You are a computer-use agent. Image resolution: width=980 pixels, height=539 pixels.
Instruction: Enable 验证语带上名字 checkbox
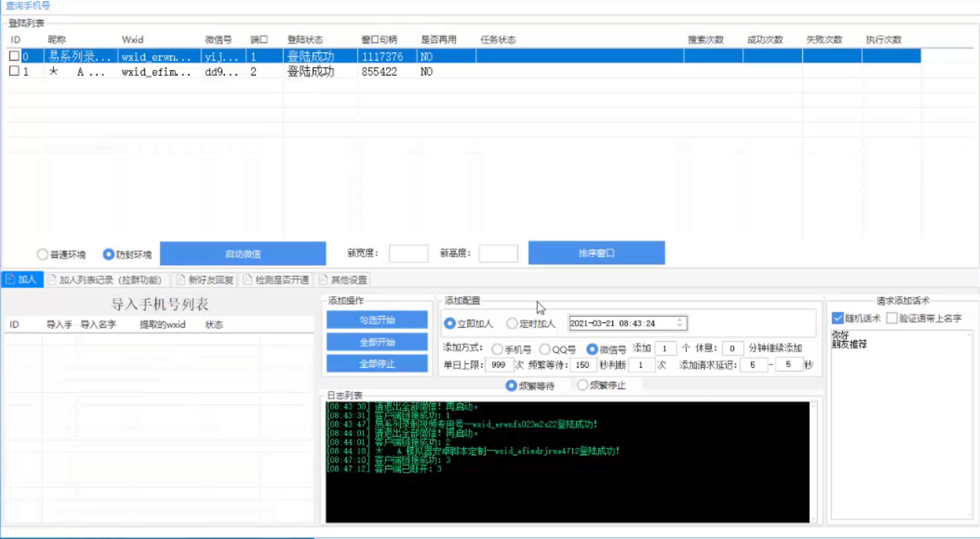pyautogui.click(x=891, y=318)
